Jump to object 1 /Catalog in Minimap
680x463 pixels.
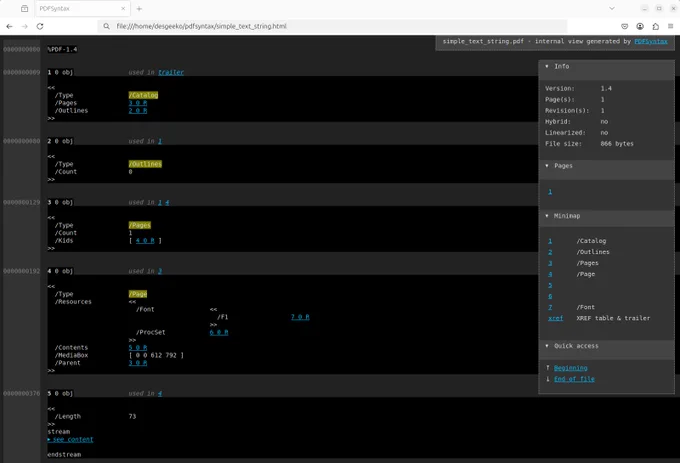550,241
